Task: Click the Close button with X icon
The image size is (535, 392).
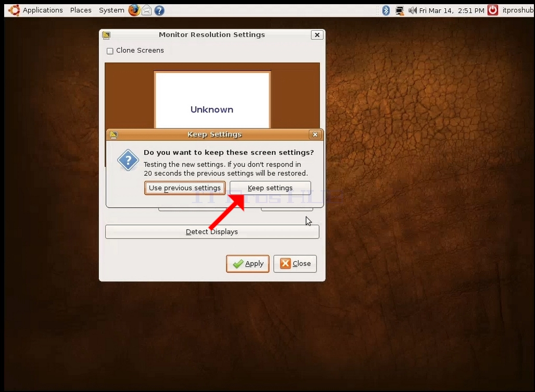Action: 295,264
